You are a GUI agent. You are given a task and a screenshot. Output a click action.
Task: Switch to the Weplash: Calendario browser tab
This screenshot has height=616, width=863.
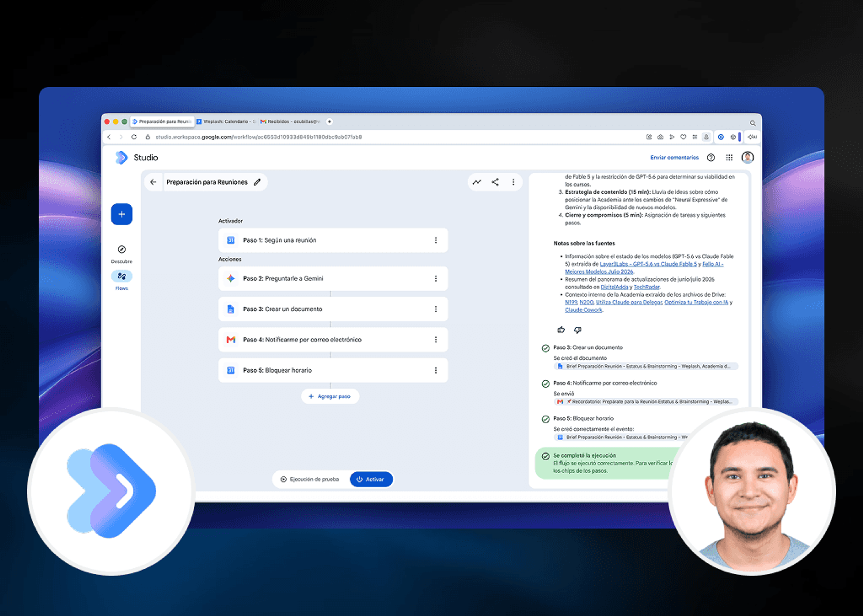(x=226, y=122)
